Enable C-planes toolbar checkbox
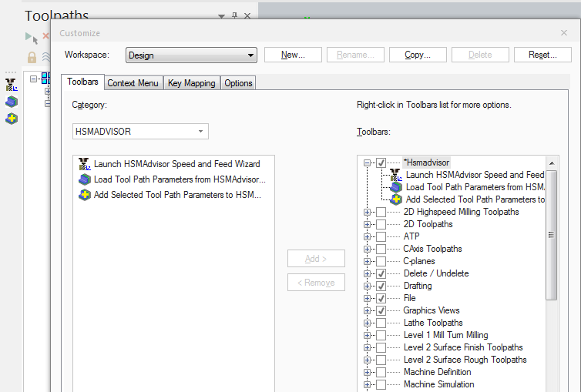This screenshot has height=392, width=581. (x=381, y=261)
